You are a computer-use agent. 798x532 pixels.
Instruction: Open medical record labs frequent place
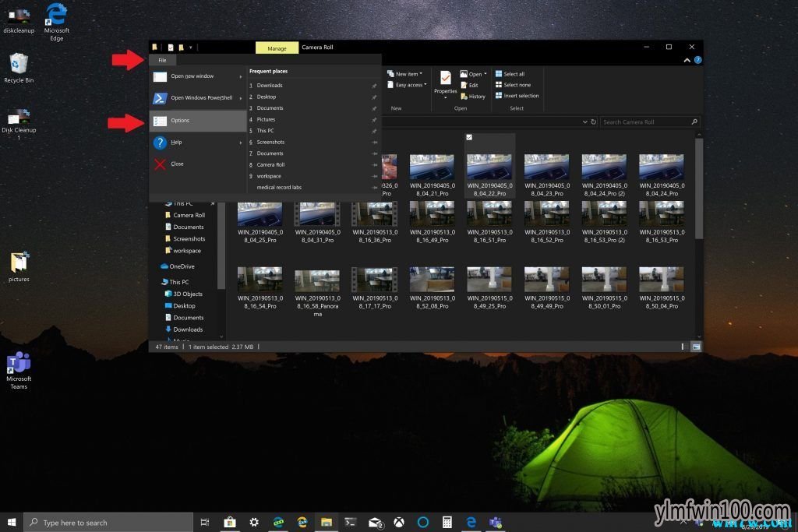click(x=279, y=188)
